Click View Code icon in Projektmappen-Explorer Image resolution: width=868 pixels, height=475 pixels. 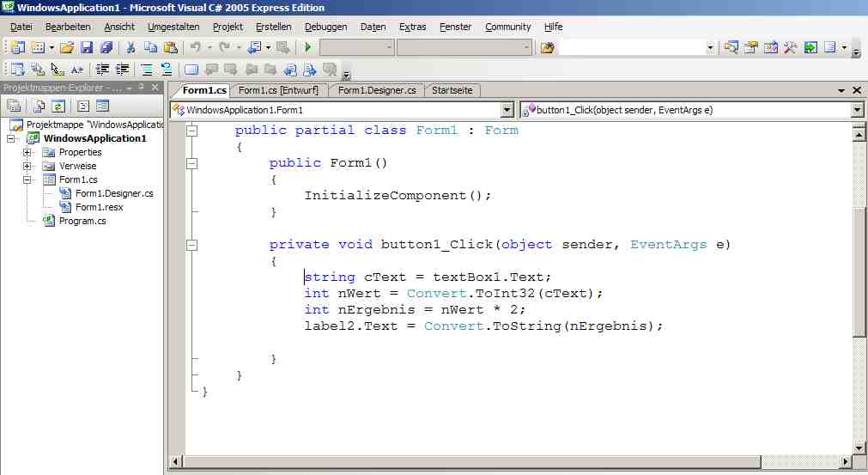click(83, 106)
